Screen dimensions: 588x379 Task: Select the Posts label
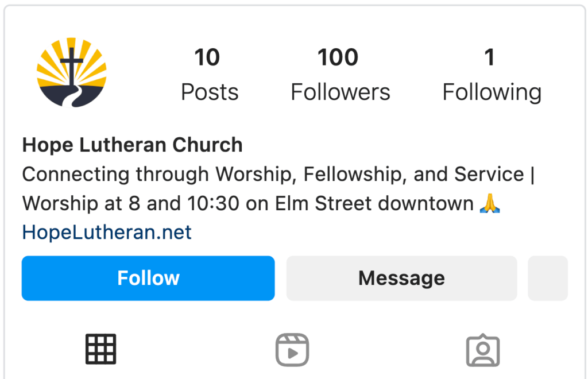210,92
